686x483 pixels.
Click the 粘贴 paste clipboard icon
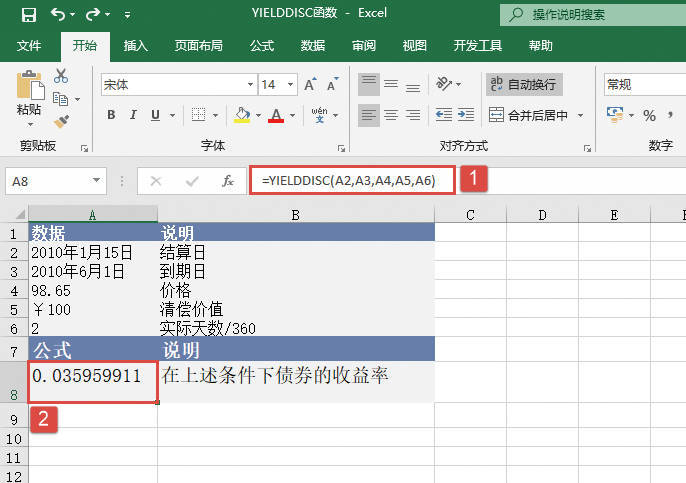point(30,84)
